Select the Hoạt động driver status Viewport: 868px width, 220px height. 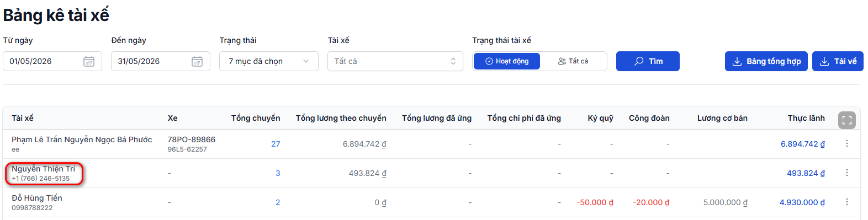(x=507, y=61)
